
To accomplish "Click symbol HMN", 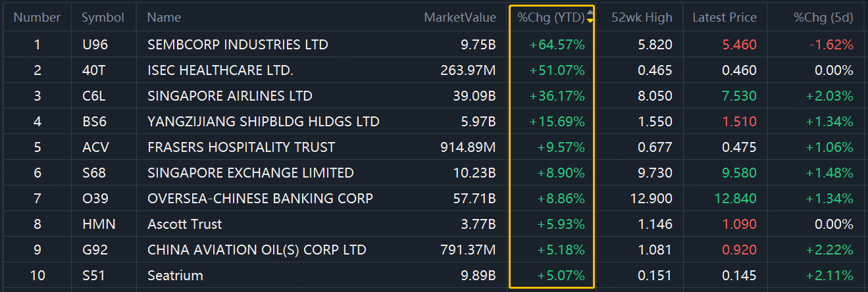I will 98,224.
